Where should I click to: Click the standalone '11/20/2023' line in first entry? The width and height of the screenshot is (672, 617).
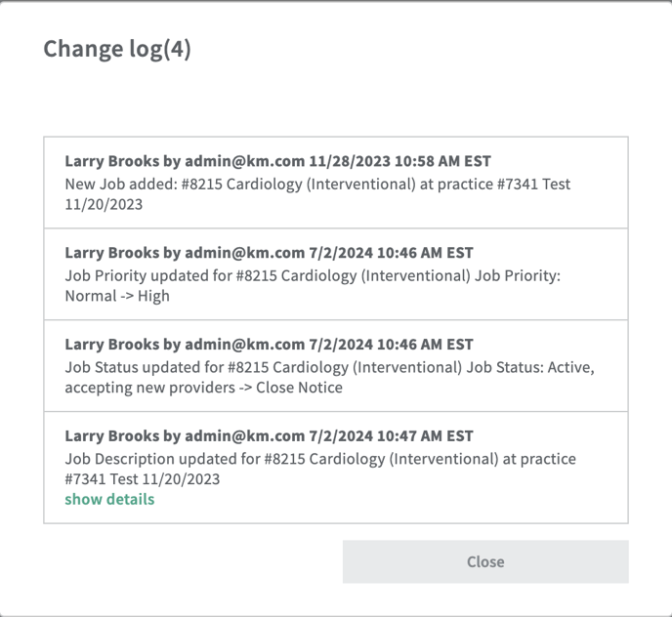coord(104,204)
